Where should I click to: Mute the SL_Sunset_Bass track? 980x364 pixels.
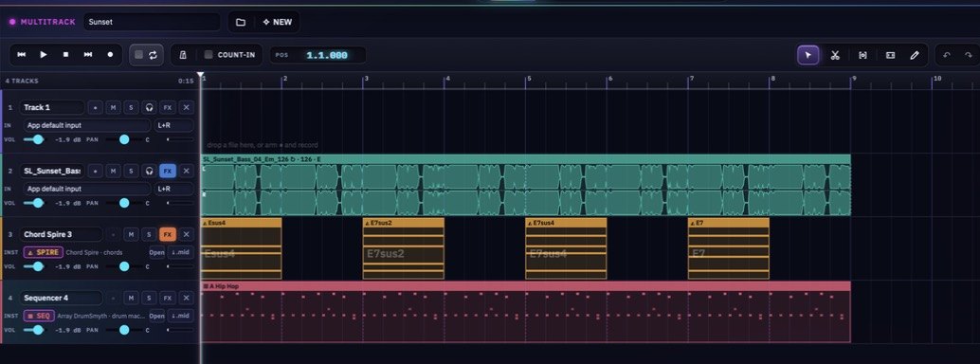pyautogui.click(x=113, y=171)
